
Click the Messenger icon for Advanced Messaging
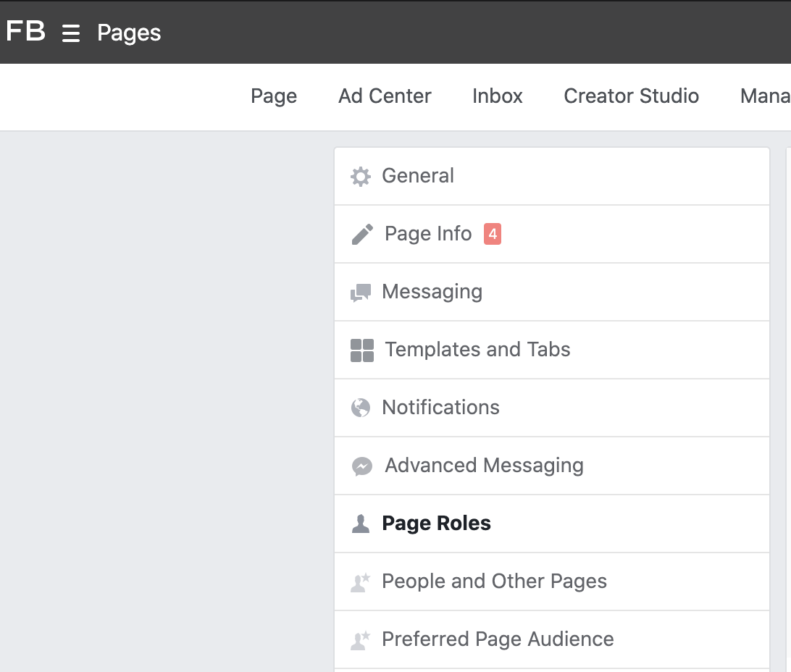point(361,466)
